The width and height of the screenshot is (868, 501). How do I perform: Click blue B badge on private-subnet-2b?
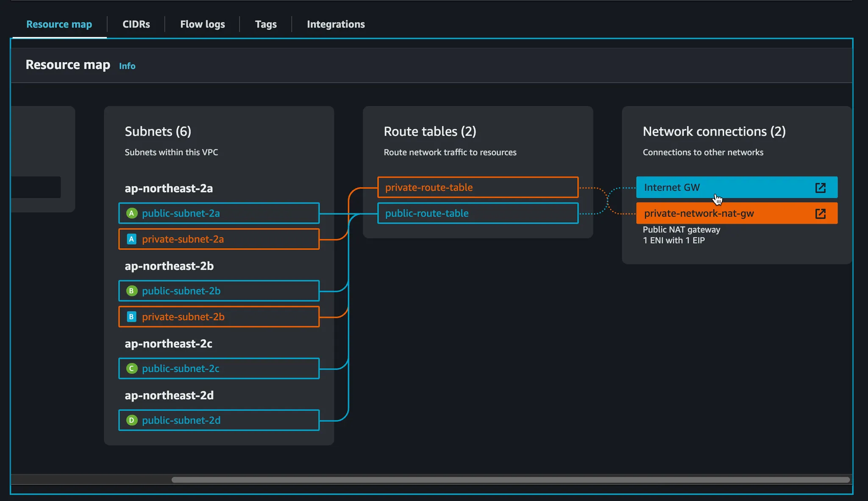tap(132, 317)
